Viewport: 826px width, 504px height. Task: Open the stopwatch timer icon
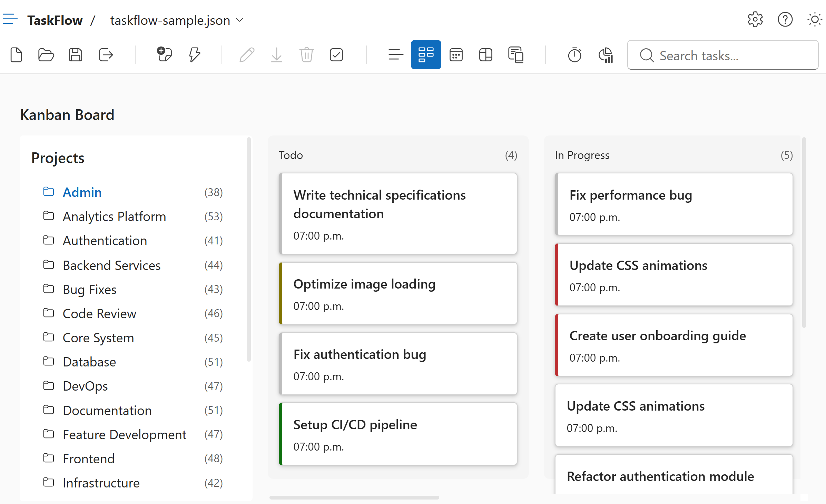pos(574,55)
